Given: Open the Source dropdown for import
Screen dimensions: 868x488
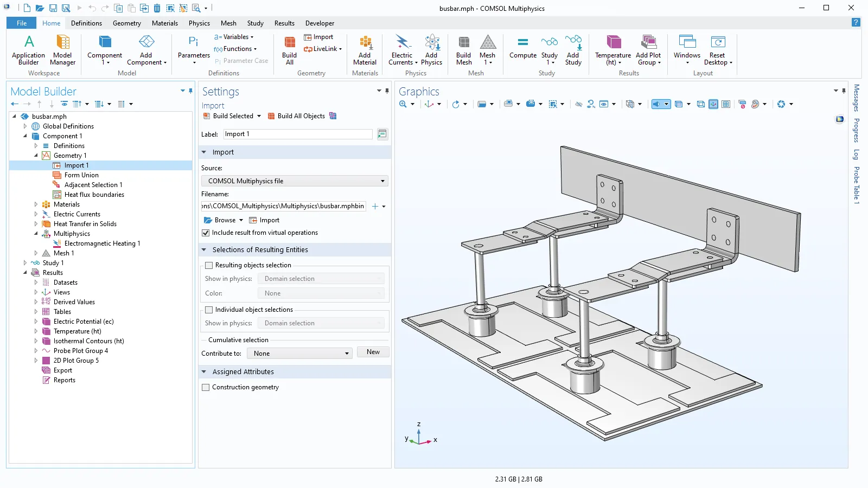Looking at the screenshot, I should pos(295,181).
